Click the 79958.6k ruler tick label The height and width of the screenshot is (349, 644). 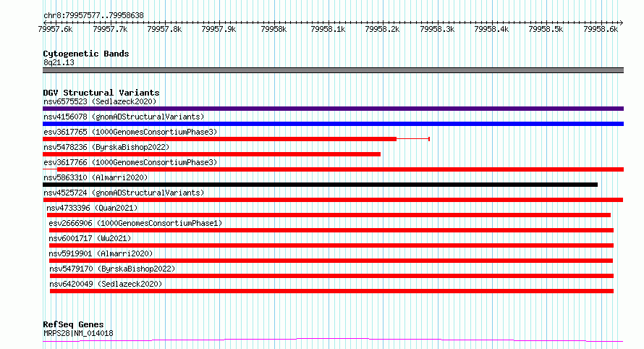click(x=601, y=29)
